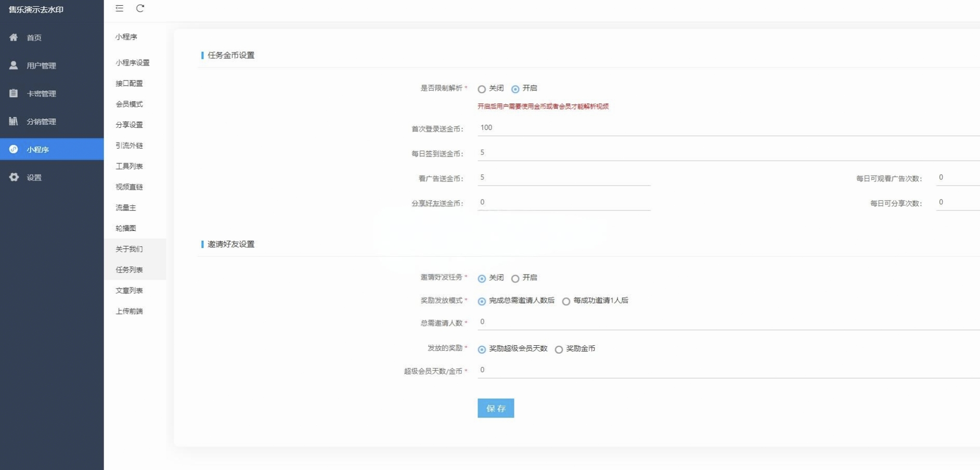980x470 pixels.
Task: Go to 任务列表 submenu
Action: 135,270
